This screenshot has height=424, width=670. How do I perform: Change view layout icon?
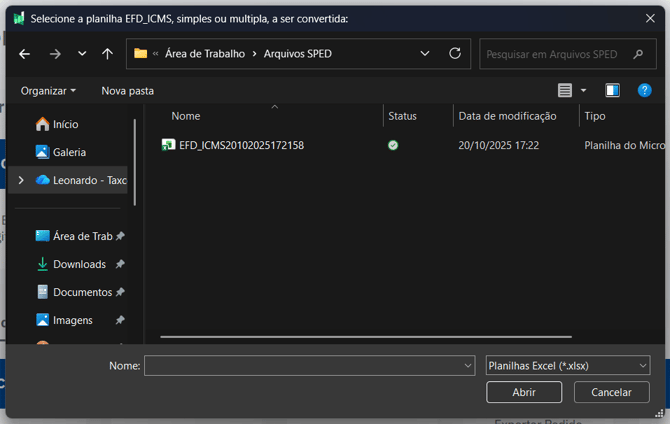(564, 90)
